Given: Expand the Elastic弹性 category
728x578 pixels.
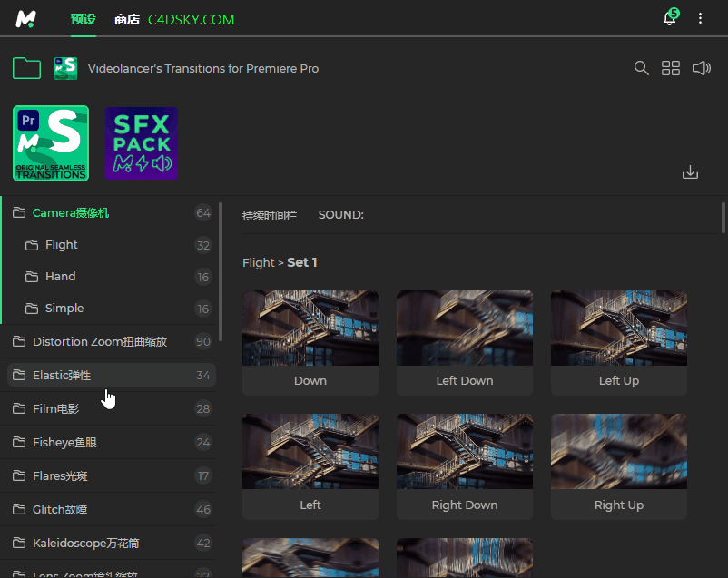Looking at the screenshot, I should (x=112, y=375).
